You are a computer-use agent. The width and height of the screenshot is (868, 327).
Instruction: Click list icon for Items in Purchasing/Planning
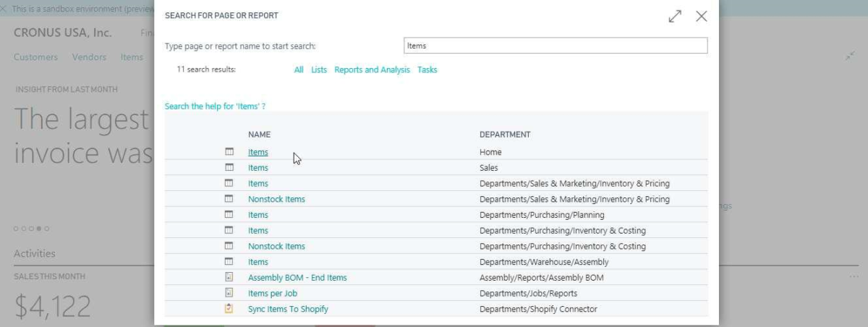coord(229,215)
